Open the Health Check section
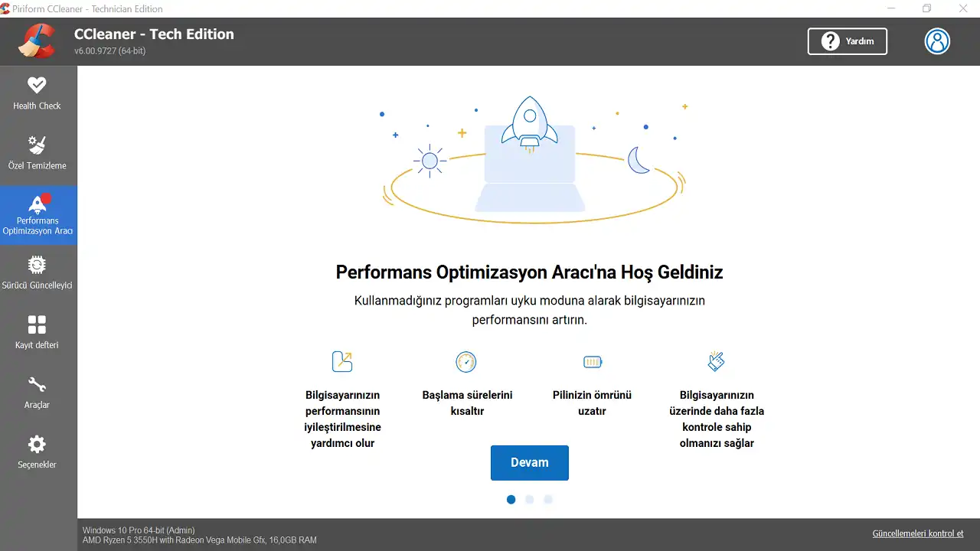This screenshot has width=980, height=551. point(37,93)
